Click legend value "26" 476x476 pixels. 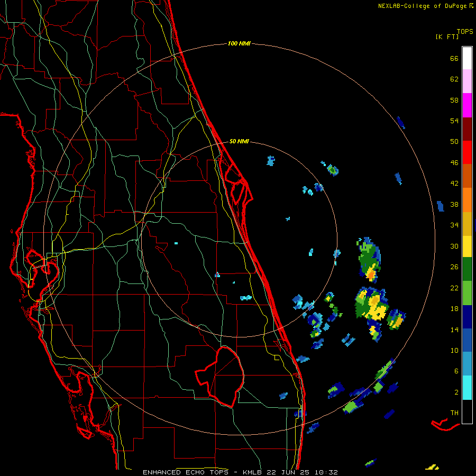coord(454,267)
